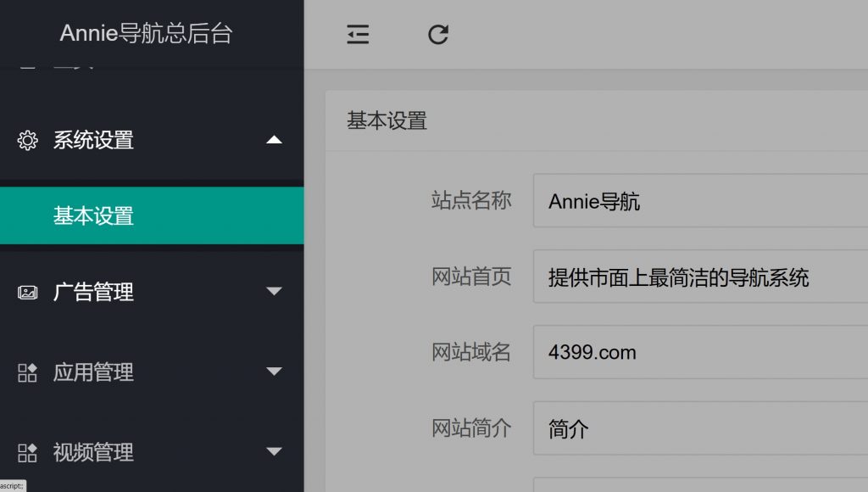Click the Annie导航总后台 title
The image size is (868, 492).
[x=146, y=33]
